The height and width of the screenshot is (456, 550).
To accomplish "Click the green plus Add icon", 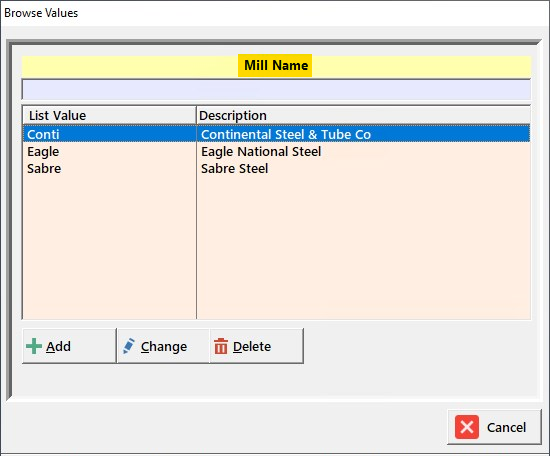I will [x=34, y=346].
